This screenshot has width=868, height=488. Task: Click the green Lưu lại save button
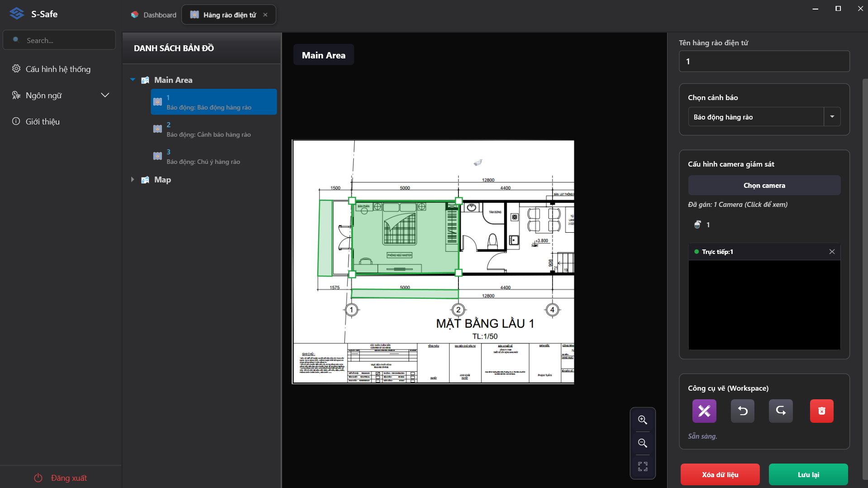pyautogui.click(x=808, y=474)
